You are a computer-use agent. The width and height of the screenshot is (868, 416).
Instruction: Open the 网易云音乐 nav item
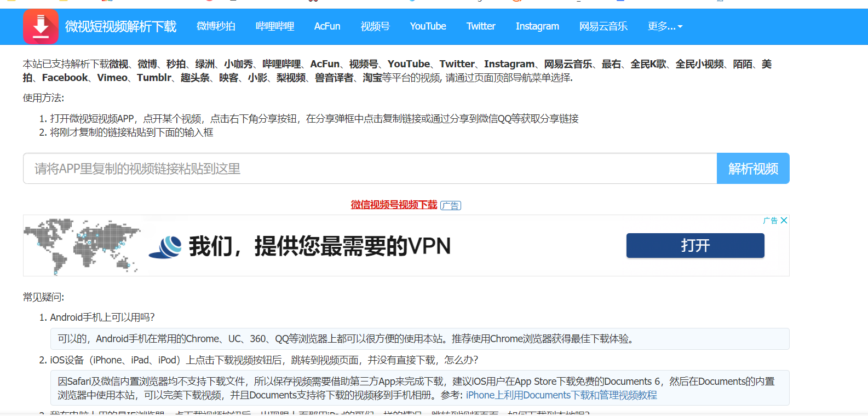[603, 26]
